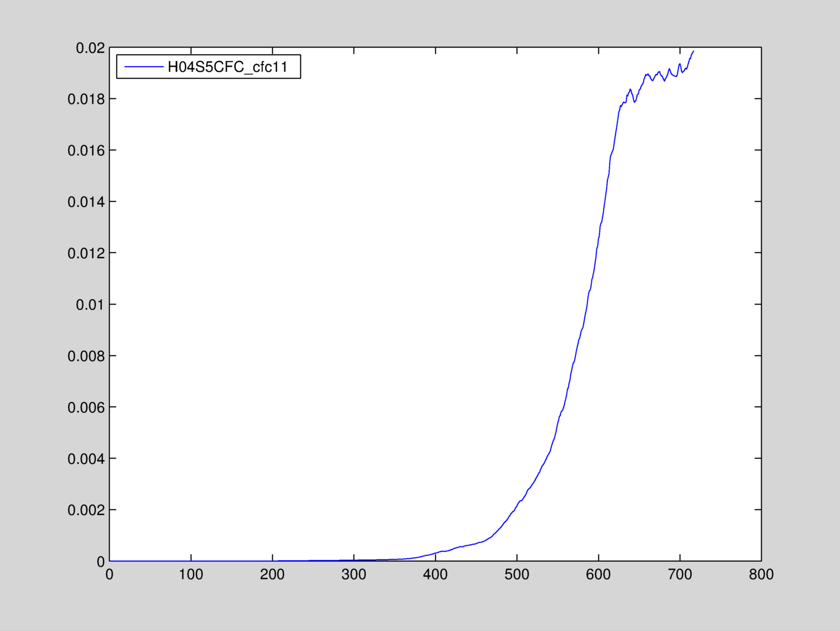Image resolution: width=840 pixels, height=631 pixels.
Task: Pick y-axis tick label 0.014
Action: pos(86,202)
